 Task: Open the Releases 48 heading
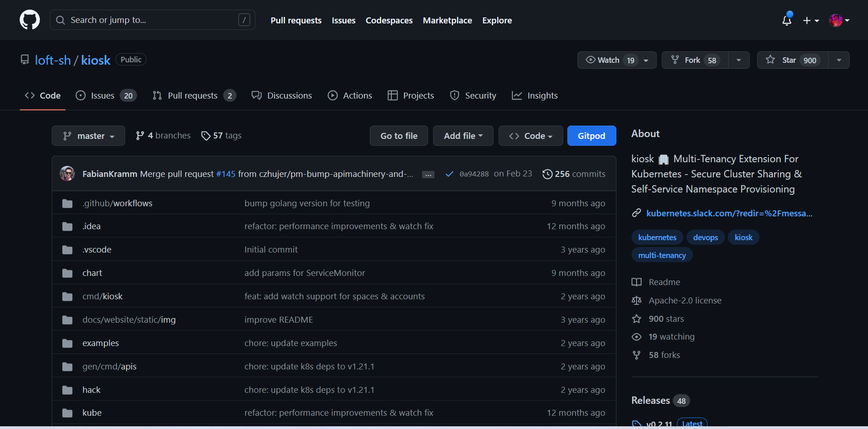click(x=660, y=401)
